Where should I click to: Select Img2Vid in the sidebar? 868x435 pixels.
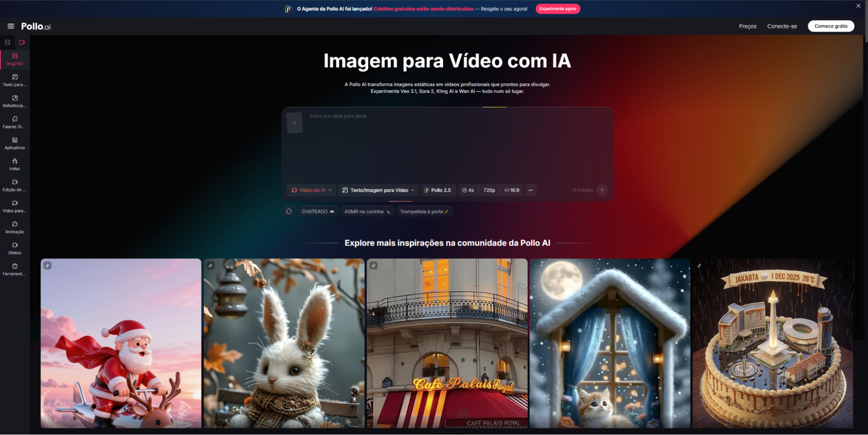point(15,59)
